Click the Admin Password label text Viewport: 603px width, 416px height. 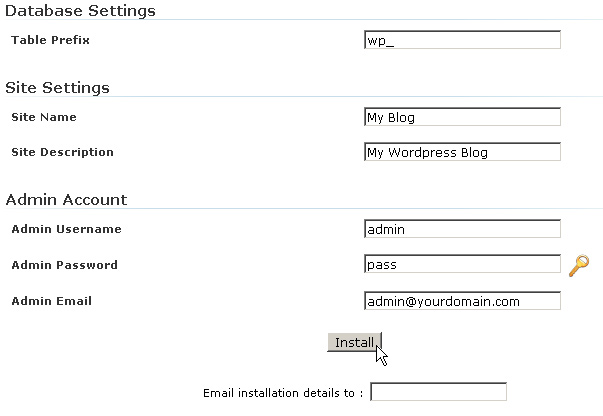point(64,266)
